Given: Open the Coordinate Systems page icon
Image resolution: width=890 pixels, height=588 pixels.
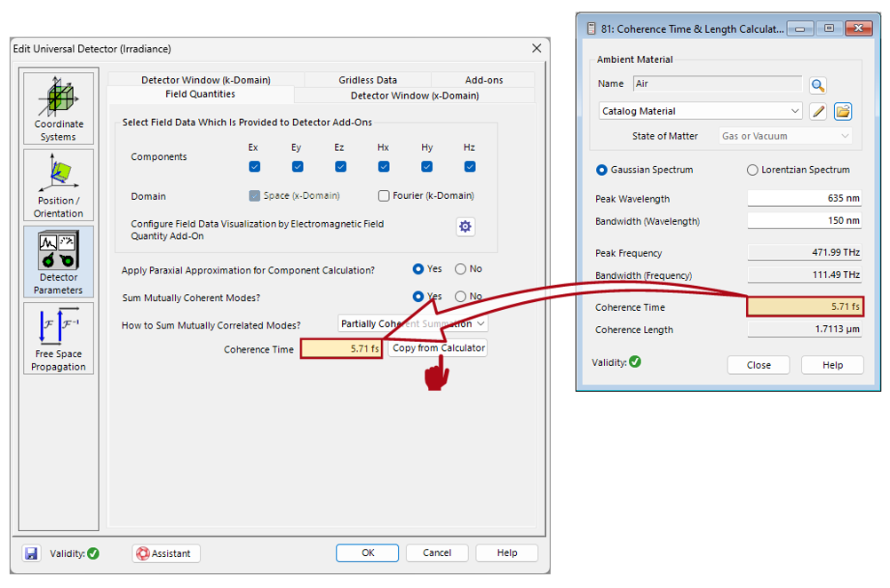Looking at the screenshot, I should click(59, 107).
